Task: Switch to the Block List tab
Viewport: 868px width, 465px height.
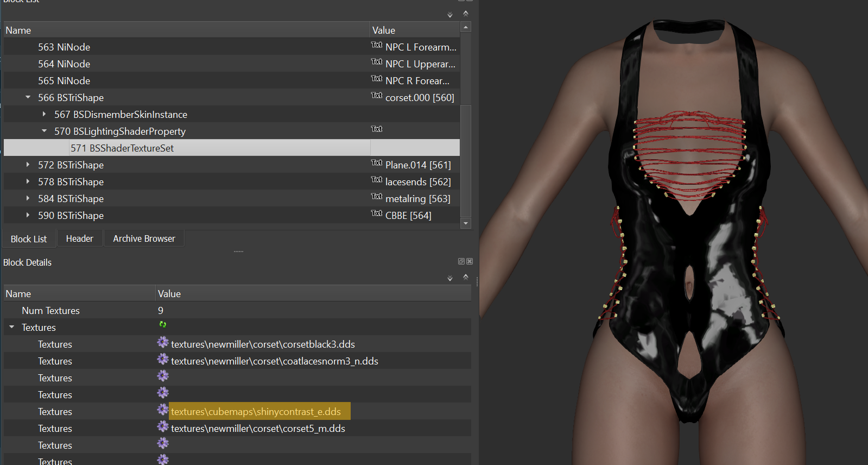Action: [x=29, y=239]
